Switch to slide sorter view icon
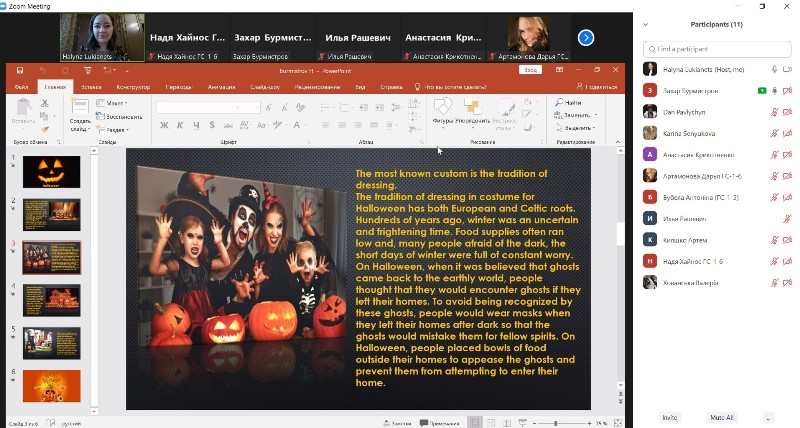 (491, 423)
